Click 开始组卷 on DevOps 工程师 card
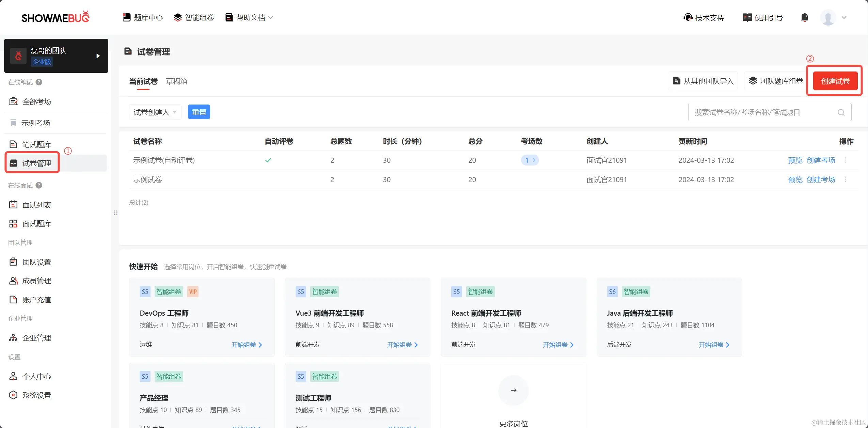The image size is (868, 428). point(247,345)
